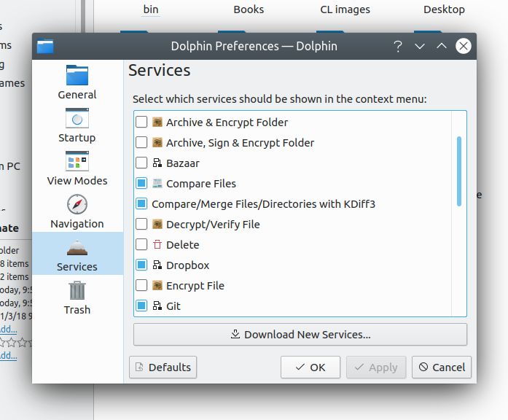Screen dimensions: 508x420
Task: Open the Trash settings page
Action: point(77,297)
